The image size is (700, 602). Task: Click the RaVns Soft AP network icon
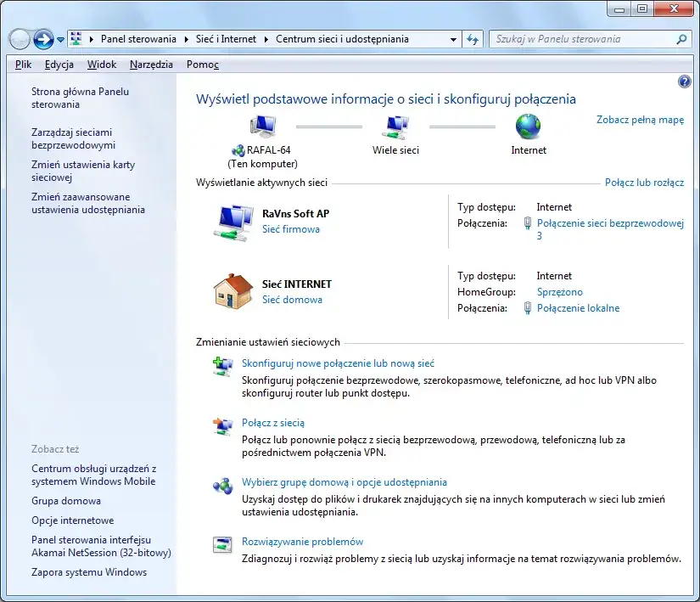(232, 223)
